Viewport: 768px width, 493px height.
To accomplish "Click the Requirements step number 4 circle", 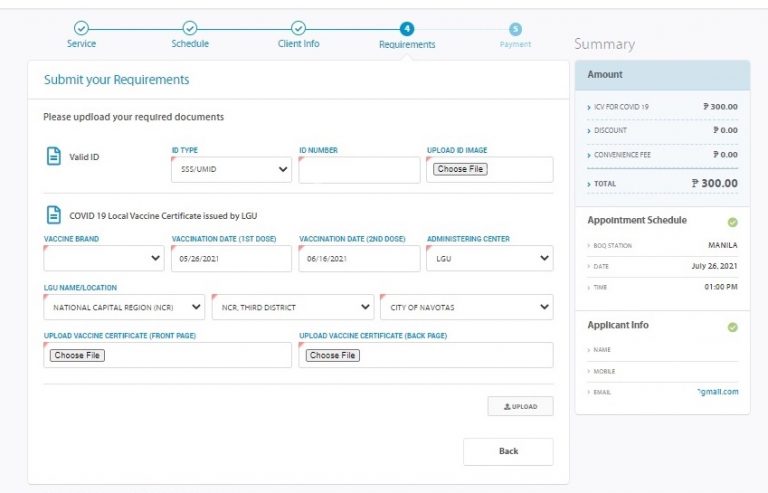I will (x=407, y=28).
